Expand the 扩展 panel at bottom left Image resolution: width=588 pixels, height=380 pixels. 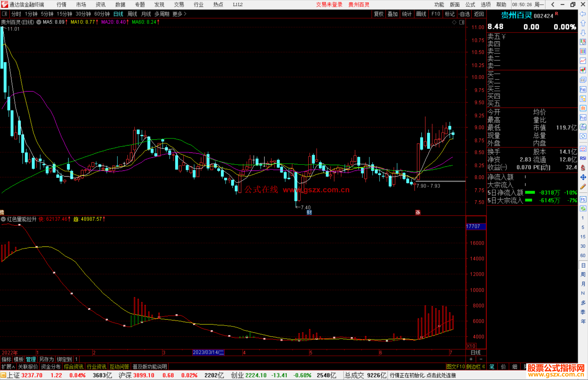pyautogui.click(x=8, y=367)
